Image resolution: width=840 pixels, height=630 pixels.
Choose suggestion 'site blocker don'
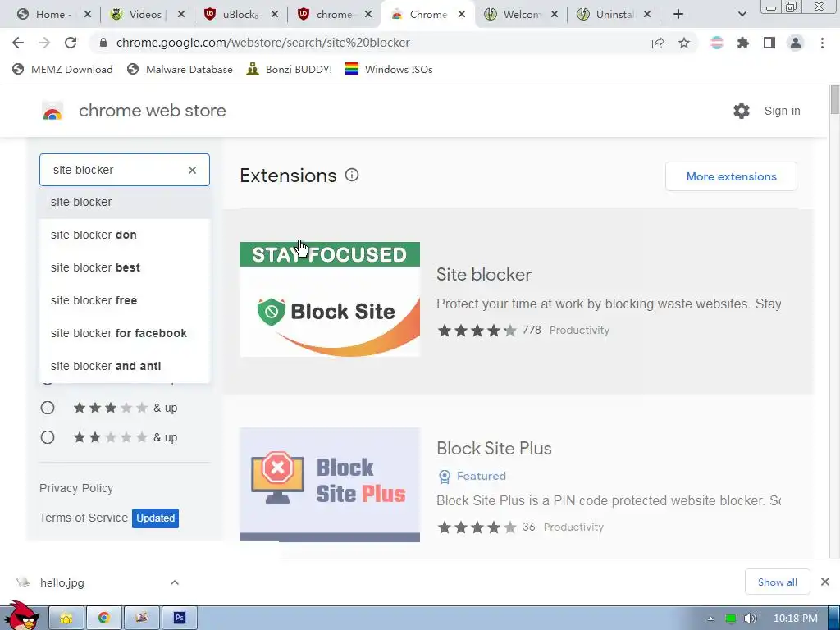(125, 235)
